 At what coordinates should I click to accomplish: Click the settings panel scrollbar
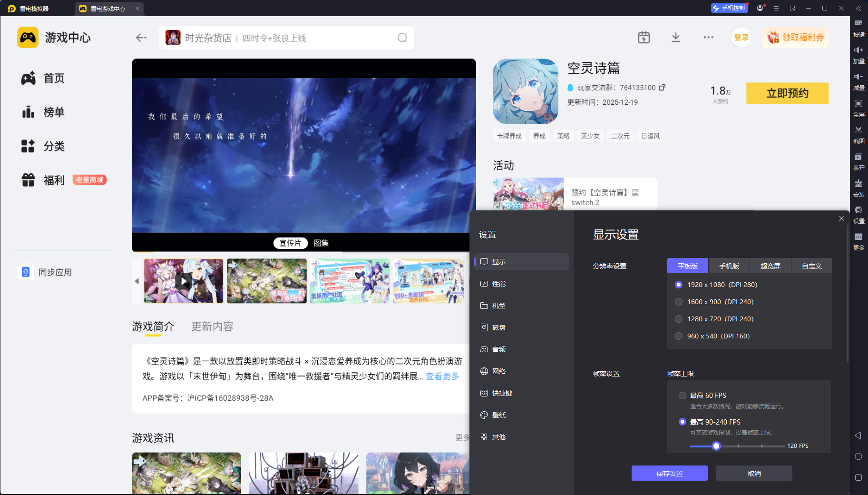847,294
